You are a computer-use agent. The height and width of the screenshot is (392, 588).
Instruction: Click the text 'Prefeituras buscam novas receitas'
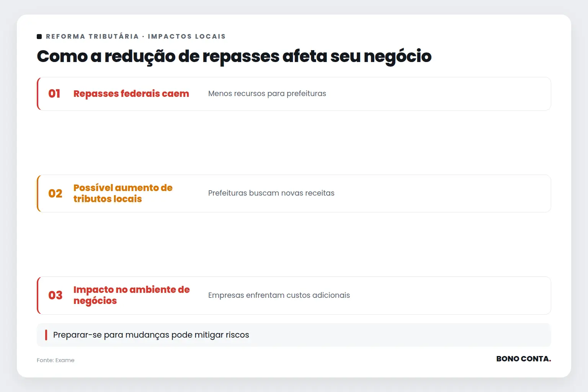[x=271, y=193]
